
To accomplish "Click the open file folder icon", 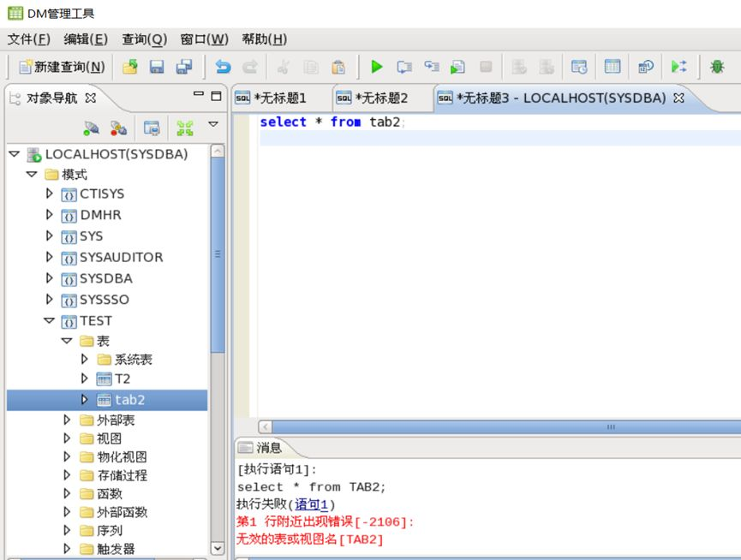I will point(130,67).
